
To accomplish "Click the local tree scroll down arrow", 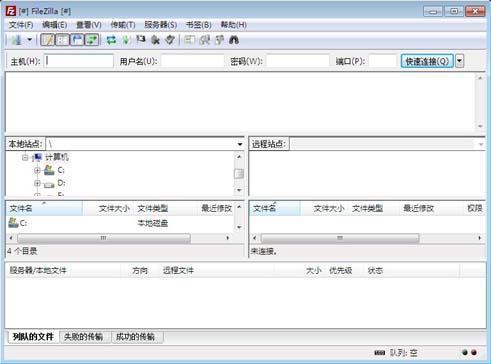I will [239, 190].
